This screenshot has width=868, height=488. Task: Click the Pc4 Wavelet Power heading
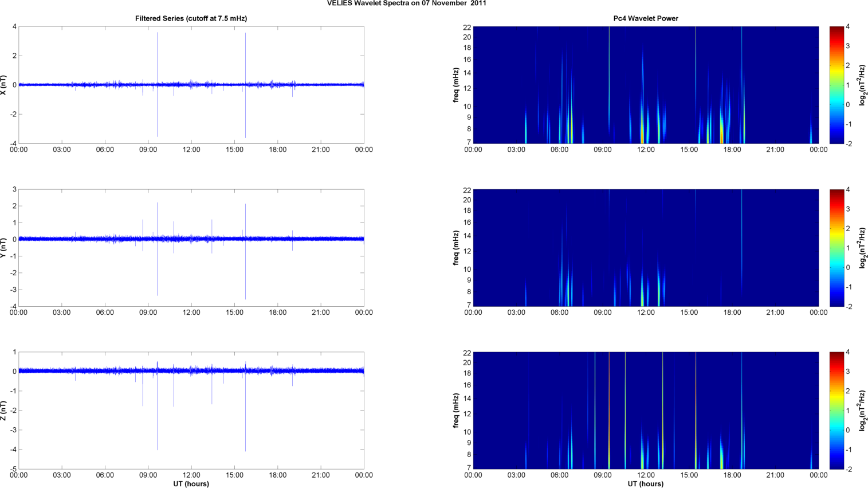pyautogui.click(x=646, y=18)
